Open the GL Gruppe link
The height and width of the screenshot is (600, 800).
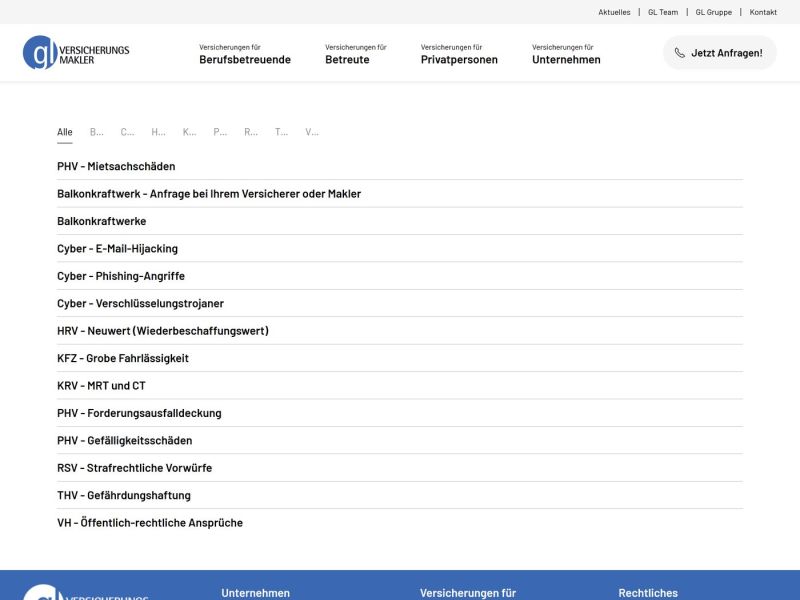tap(713, 12)
